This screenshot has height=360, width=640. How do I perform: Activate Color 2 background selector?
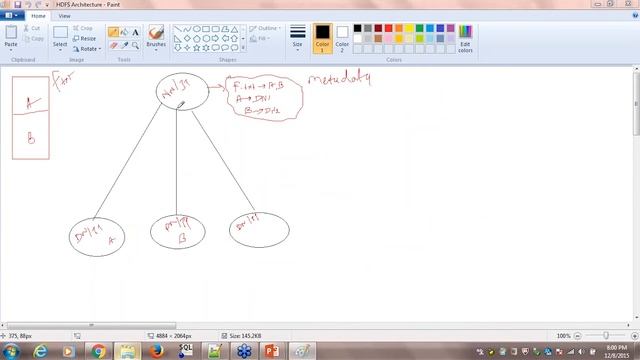tap(342, 39)
